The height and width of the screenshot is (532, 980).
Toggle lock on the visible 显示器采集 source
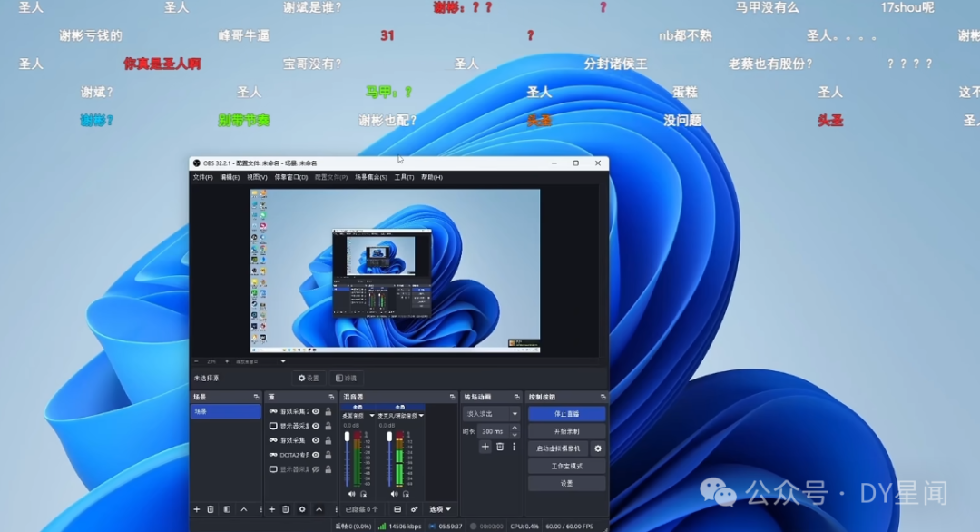pyautogui.click(x=328, y=426)
